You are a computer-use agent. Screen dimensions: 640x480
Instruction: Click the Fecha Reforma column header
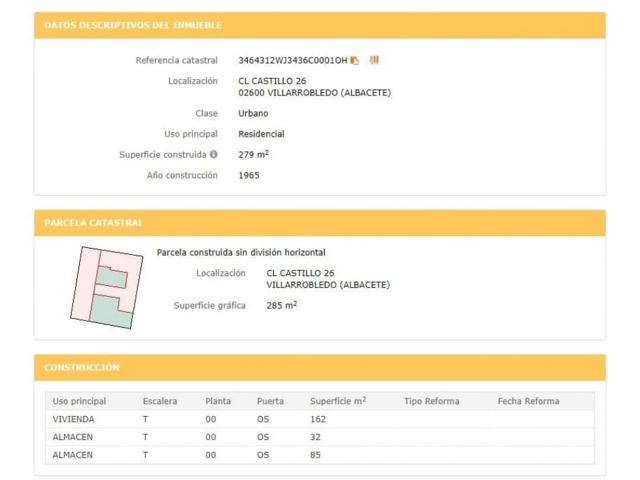(529, 401)
